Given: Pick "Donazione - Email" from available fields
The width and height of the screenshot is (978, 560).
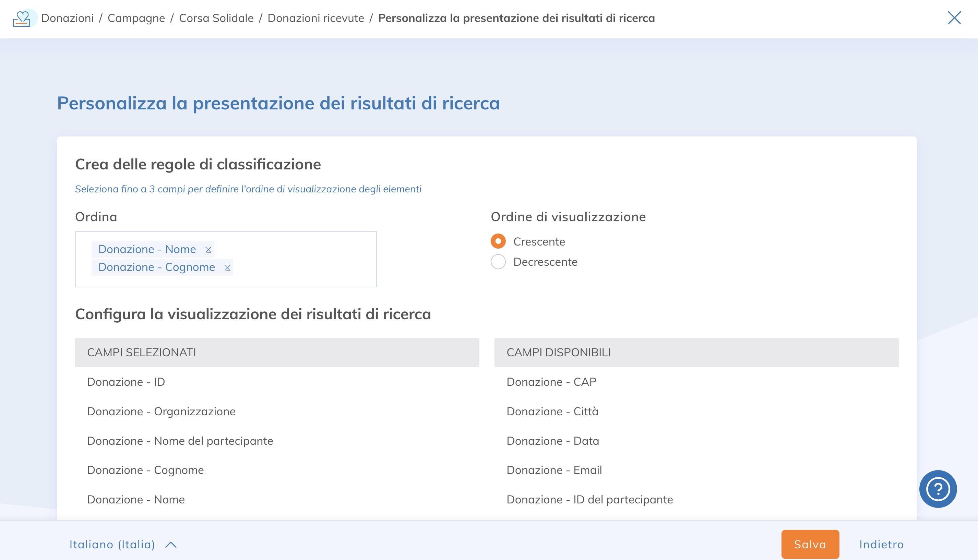Looking at the screenshot, I should click(x=554, y=469).
